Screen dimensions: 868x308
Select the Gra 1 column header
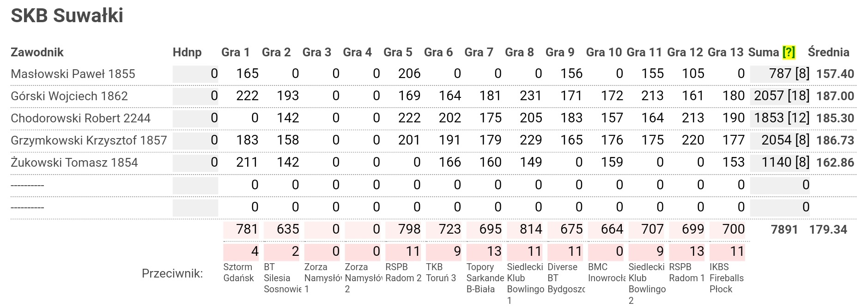[236, 52]
